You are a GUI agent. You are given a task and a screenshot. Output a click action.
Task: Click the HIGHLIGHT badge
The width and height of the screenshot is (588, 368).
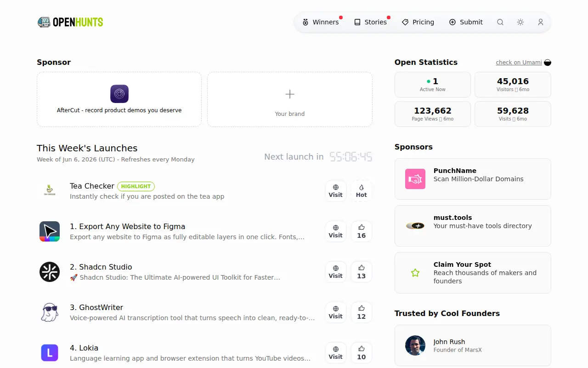[136, 186]
